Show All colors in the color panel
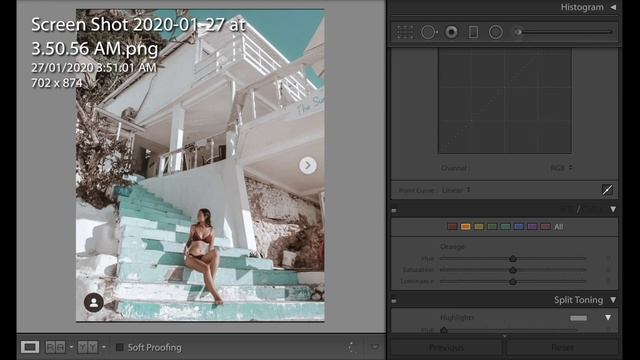 coord(559,227)
